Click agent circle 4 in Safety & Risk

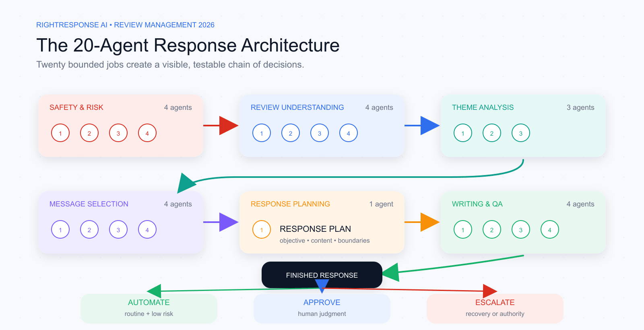click(x=147, y=133)
